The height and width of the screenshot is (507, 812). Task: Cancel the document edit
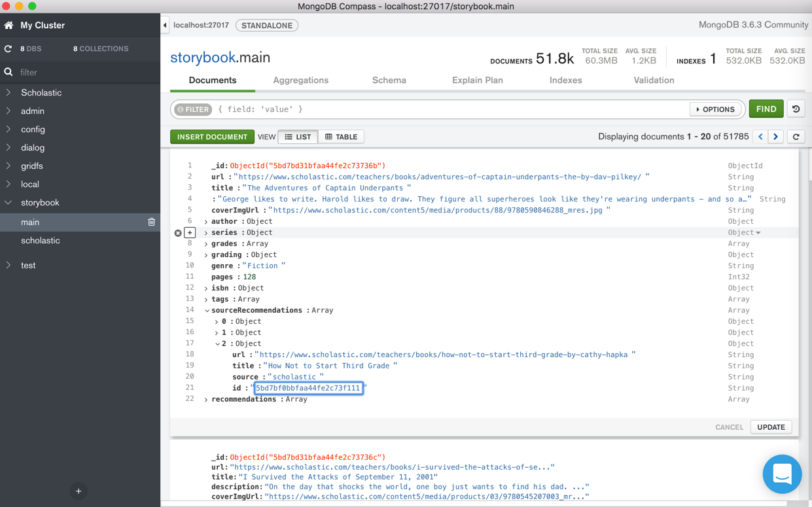[729, 427]
